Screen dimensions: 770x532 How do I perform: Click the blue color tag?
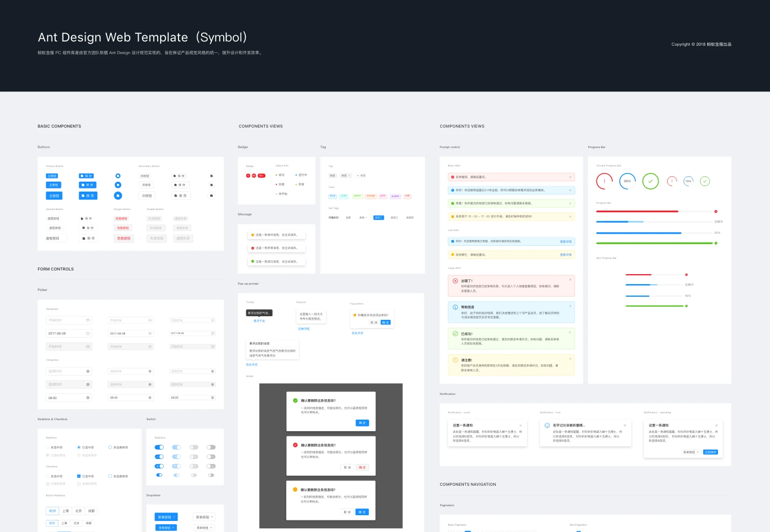tap(332, 196)
